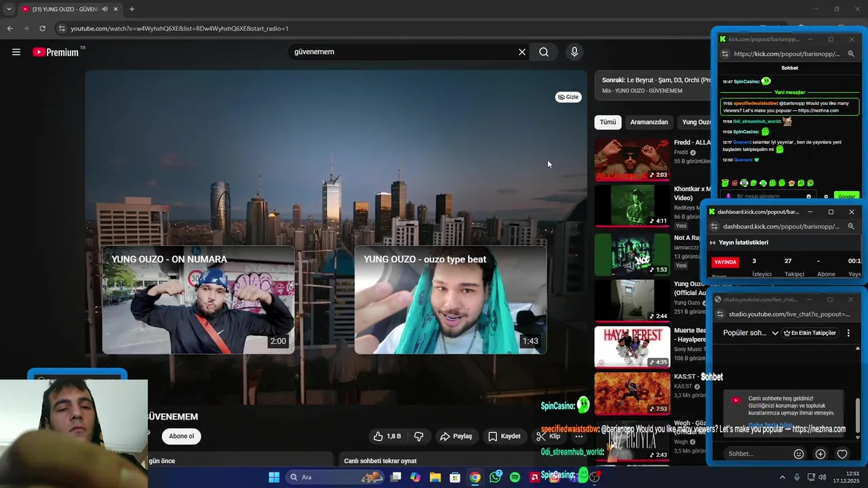Screen dimensions: 868x488
Task: Open Kick chat settings gear icon
Action: coord(826,197)
